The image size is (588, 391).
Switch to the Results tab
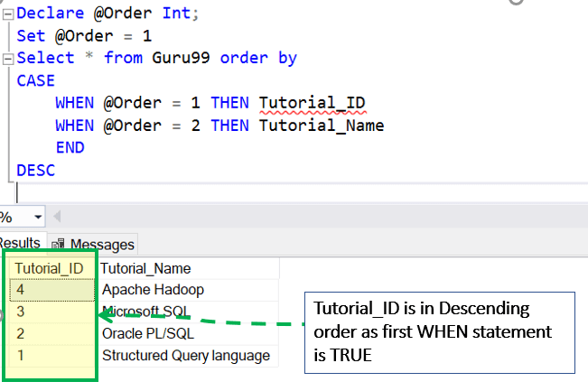click(x=20, y=243)
